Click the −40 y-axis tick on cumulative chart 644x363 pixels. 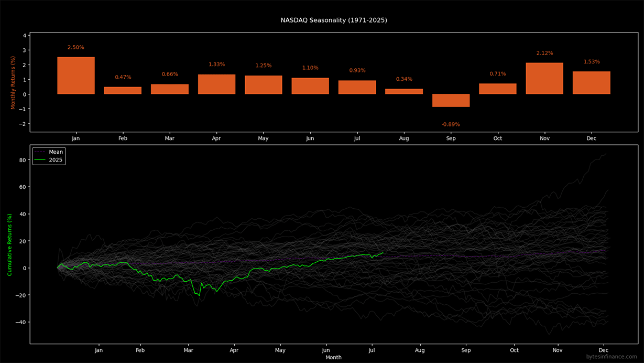[x=21, y=322]
